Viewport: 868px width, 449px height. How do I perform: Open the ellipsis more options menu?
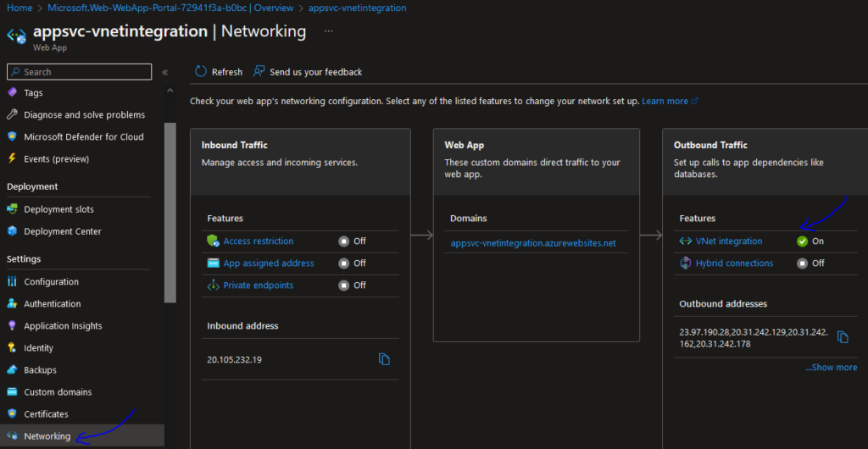328,31
